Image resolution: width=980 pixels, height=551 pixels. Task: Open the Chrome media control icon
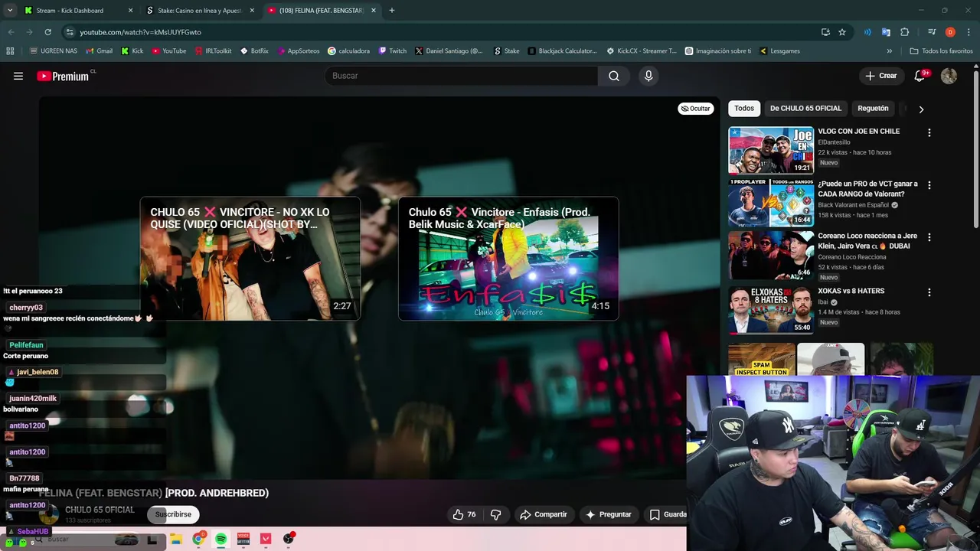pos(932,32)
